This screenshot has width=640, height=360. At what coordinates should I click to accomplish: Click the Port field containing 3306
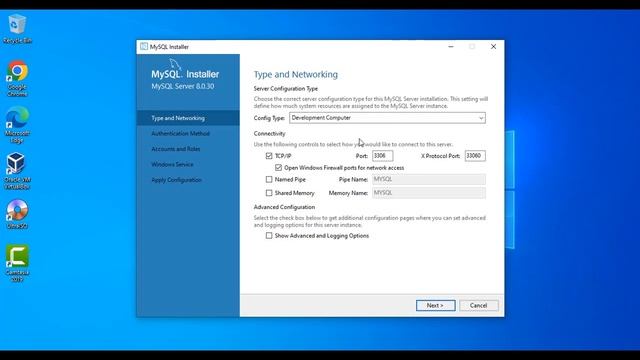pos(382,156)
